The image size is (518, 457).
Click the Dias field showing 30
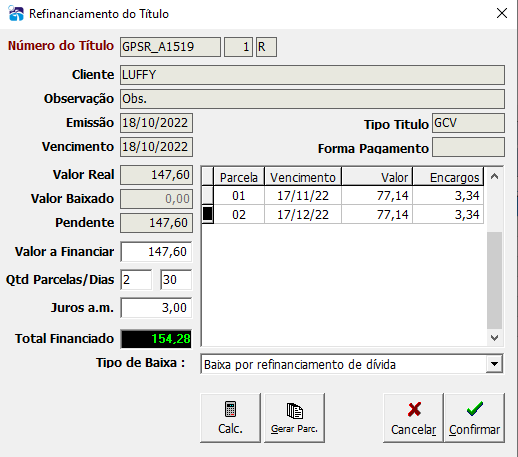176,280
